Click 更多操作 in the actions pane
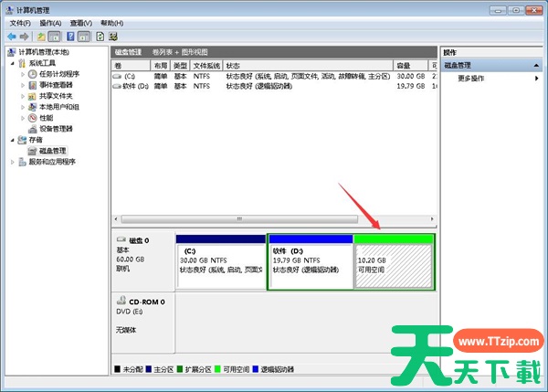This screenshot has width=548, height=392. tap(470, 79)
